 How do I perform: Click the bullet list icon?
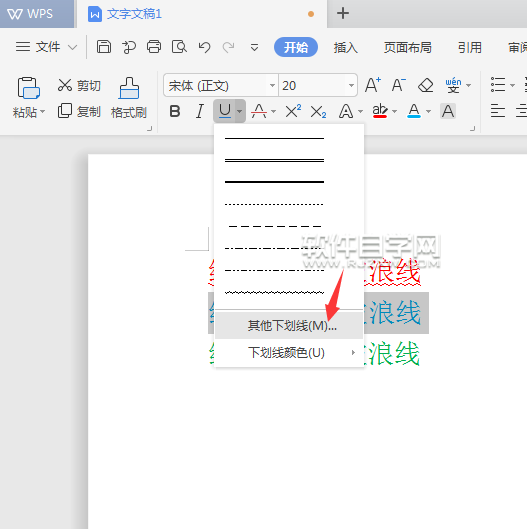coord(498,85)
